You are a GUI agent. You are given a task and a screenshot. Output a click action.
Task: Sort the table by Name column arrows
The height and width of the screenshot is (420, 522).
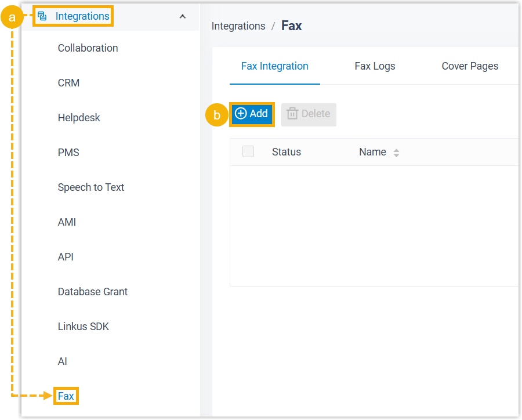396,153
